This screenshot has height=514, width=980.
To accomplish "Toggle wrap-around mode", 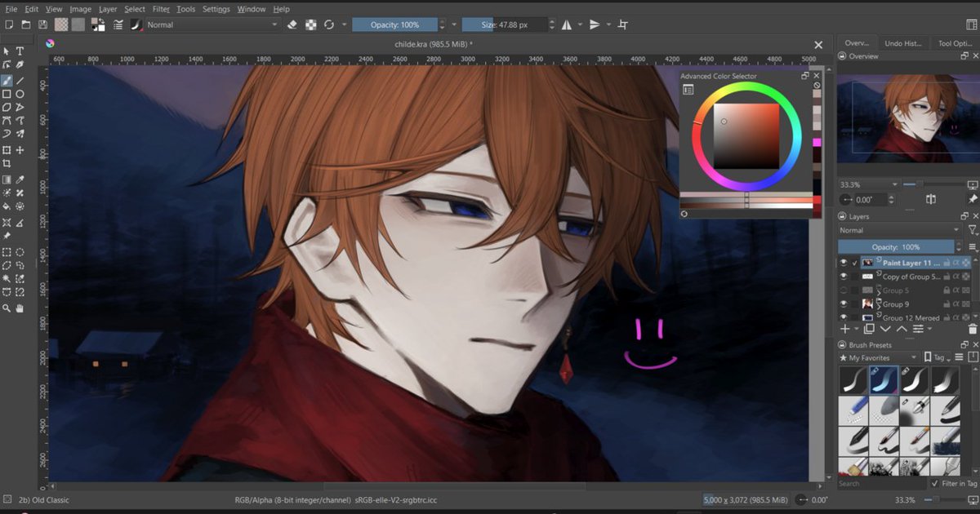I will click(624, 25).
